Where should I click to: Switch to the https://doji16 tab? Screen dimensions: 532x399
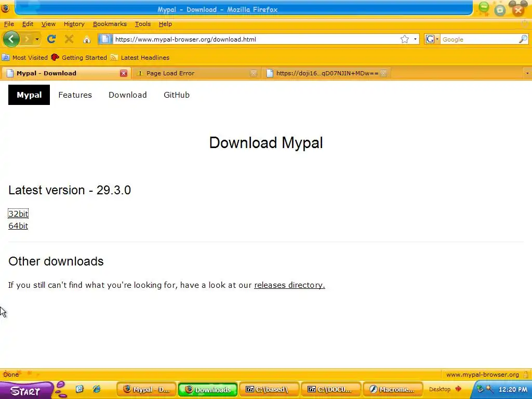pos(327,73)
